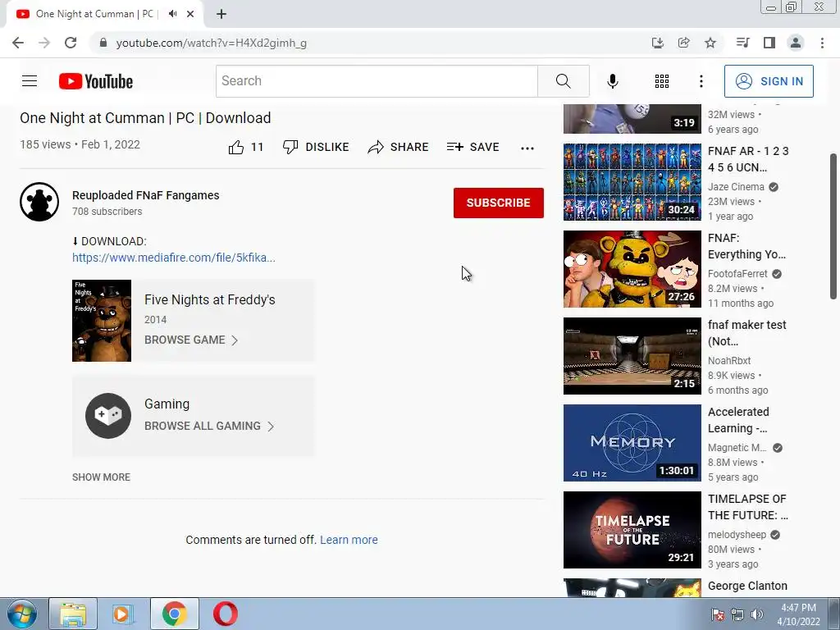Subscribe to Reuploaded FNaF Fangames

(x=498, y=203)
